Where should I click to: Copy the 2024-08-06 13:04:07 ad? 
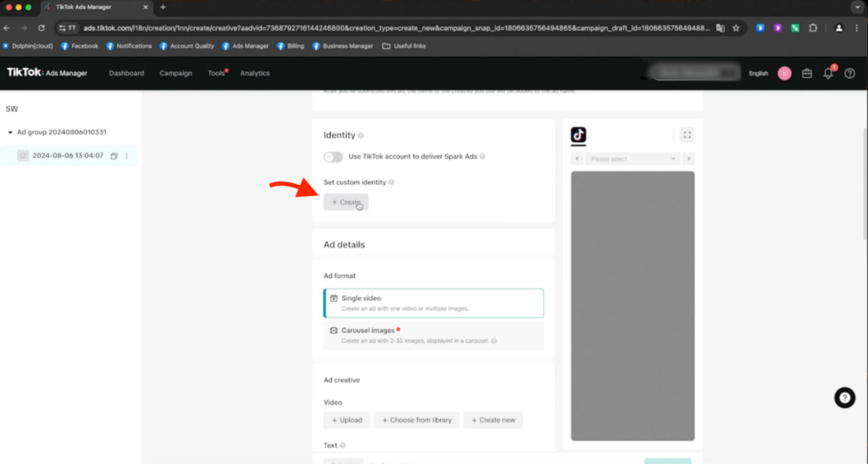click(x=114, y=156)
